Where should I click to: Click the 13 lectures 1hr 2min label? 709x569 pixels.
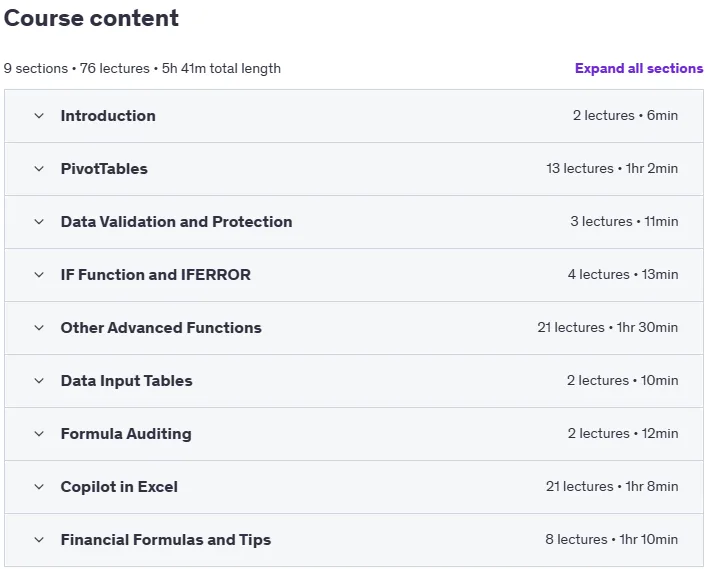coord(612,168)
